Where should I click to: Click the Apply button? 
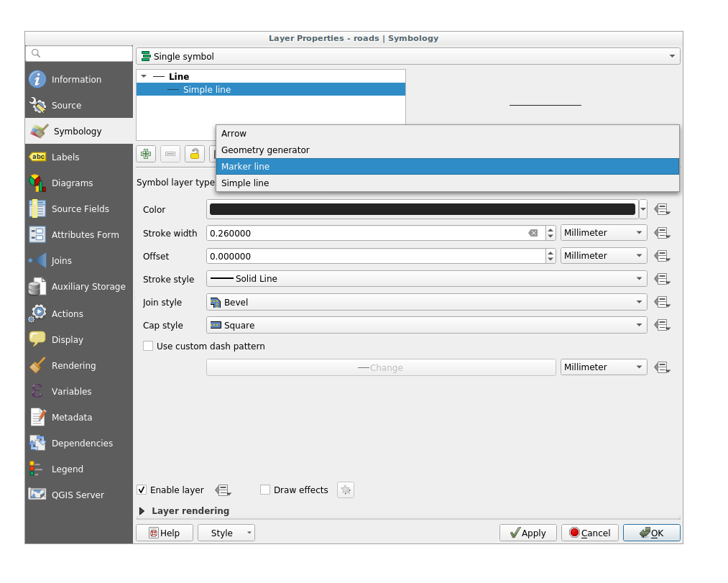pos(527,533)
